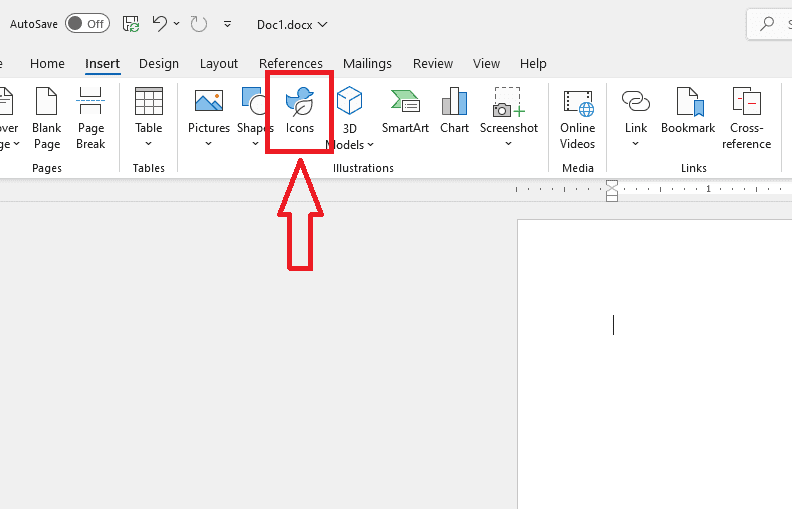Open the Mailings tab
The image size is (792, 509).
click(x=367, y=64)
